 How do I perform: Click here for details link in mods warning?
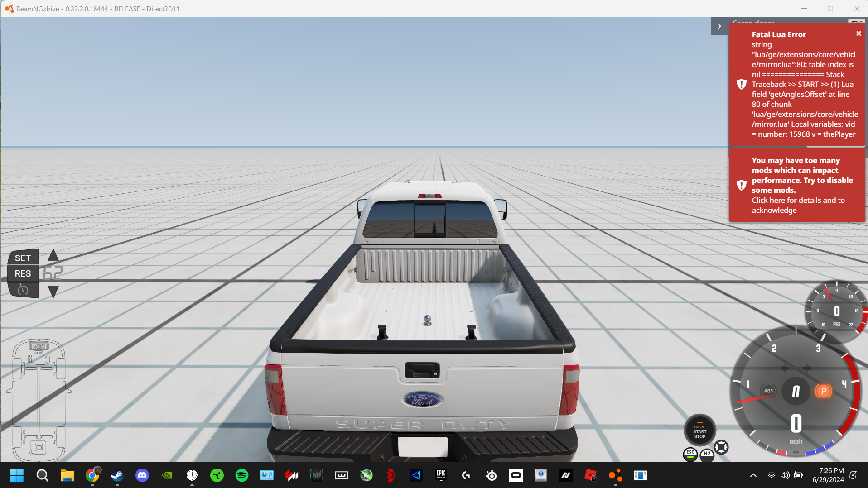[x=798, y=205]
